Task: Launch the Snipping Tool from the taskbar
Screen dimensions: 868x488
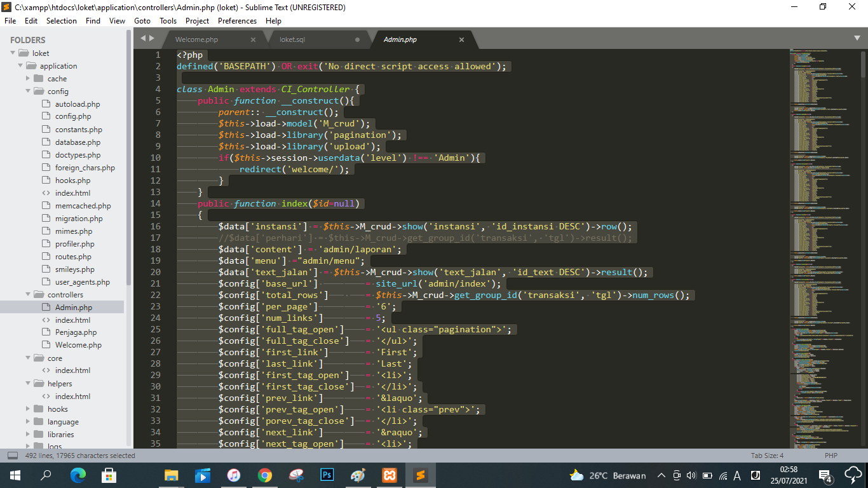Action: pos(295,475)
